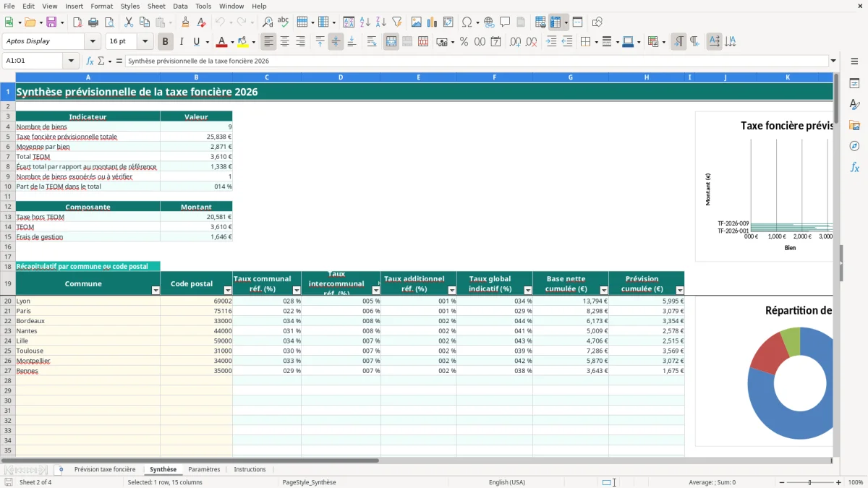Insert Special Character omega icon
The width and height of the screenshot is (868, 488).
coord(467,22)
